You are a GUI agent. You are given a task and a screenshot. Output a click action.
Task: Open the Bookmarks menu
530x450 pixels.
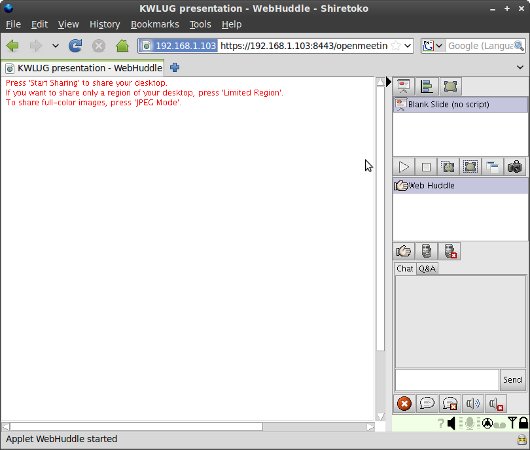(155, 24)
